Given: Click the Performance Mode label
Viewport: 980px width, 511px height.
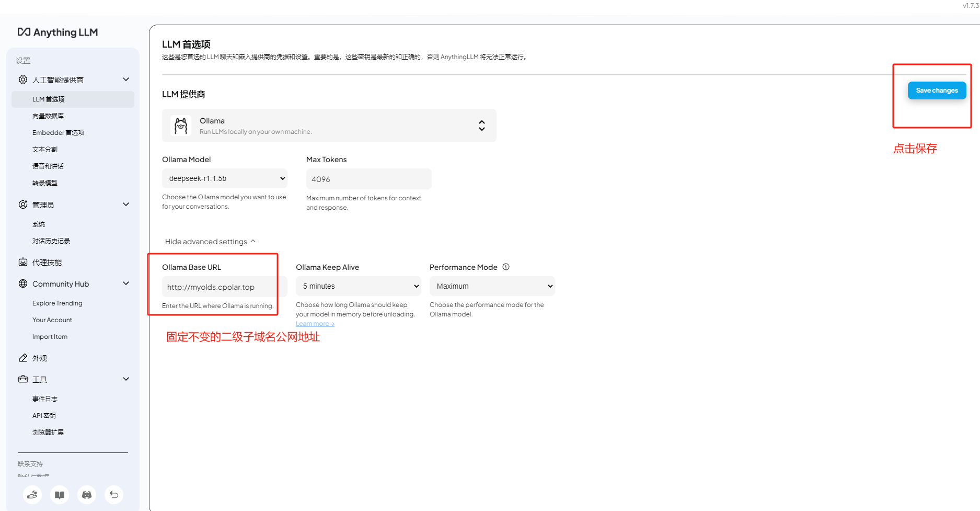Looking at the screenshot, I should (464, 267).
